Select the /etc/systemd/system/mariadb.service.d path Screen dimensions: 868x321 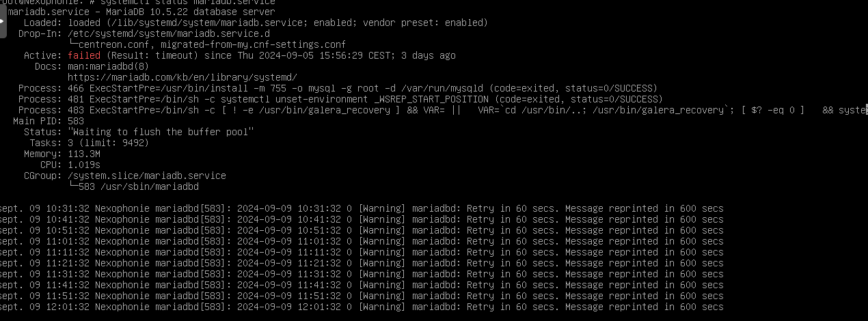pos(163,33)
